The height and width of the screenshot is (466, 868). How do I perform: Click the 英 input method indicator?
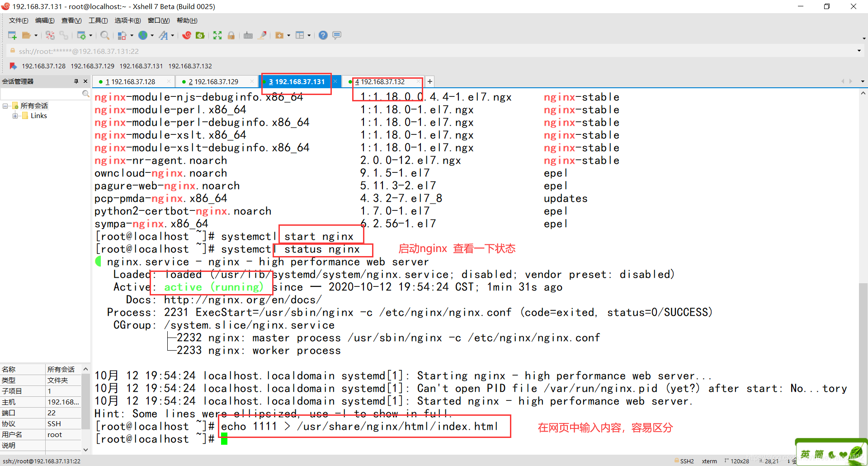tap(805, 454)
